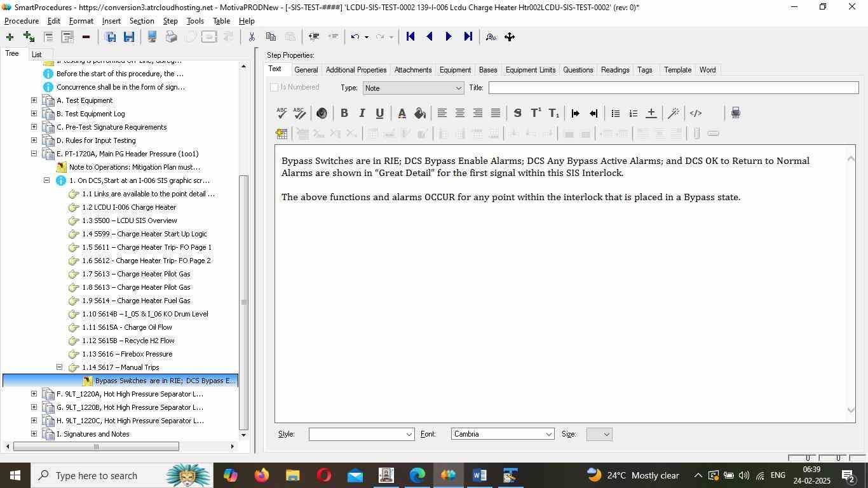Click the ABC spell check icon
Image resolution: width=868 pixels, height=488 pixels.
281,113
